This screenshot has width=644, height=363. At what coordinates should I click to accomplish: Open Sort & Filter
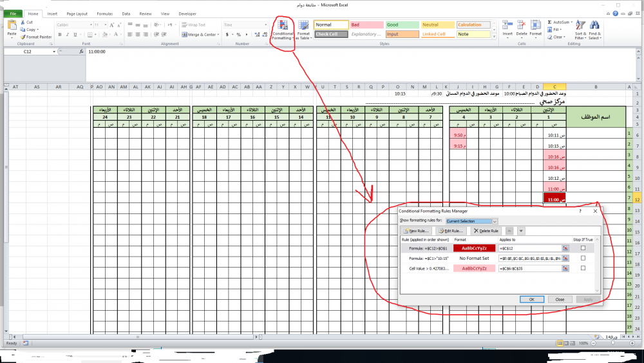tap(580, 30)
